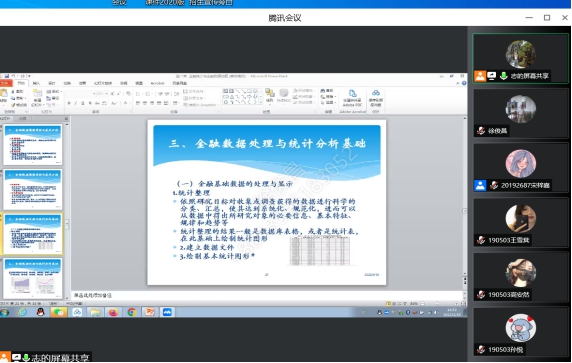572x363 pixels.
Task: Toggle Italic formatting in the ribbon
Action: (x=76, y=104)
